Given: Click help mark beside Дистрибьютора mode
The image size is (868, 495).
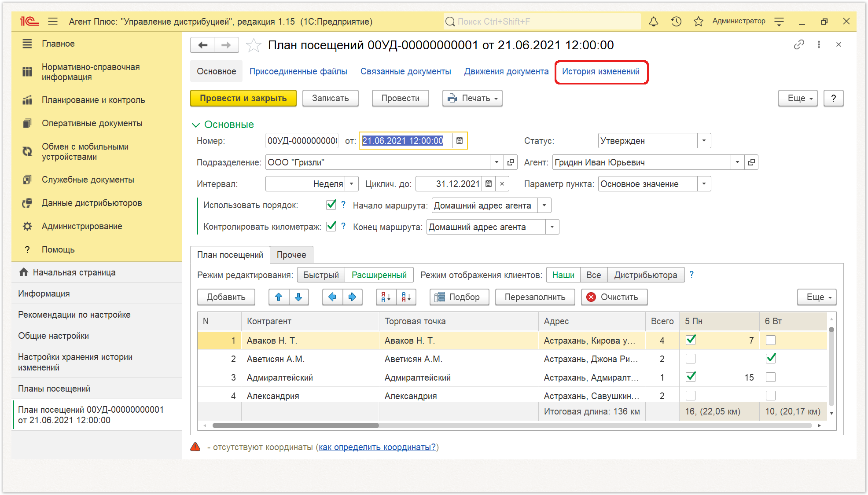Looking at the screenshot, I should (x=691, y=275).
